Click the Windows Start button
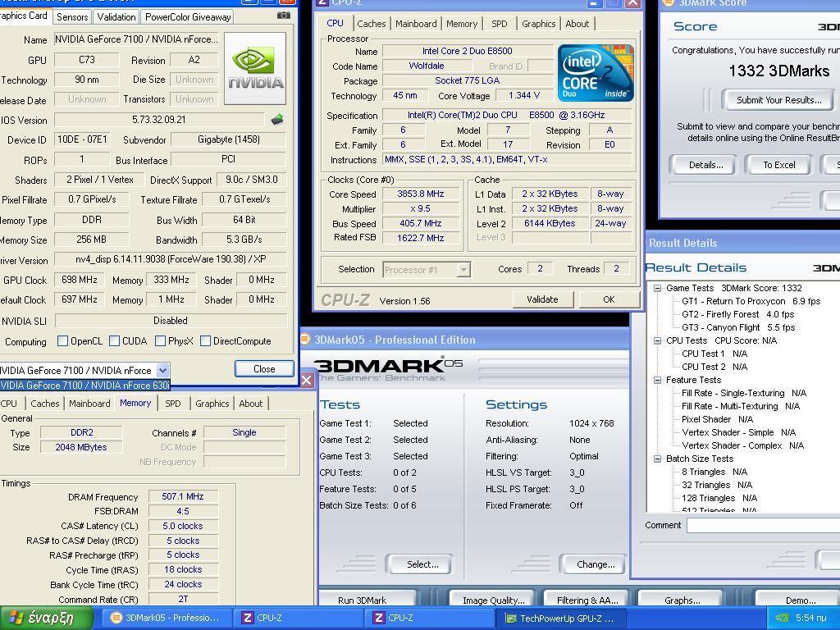 [47, 619]
